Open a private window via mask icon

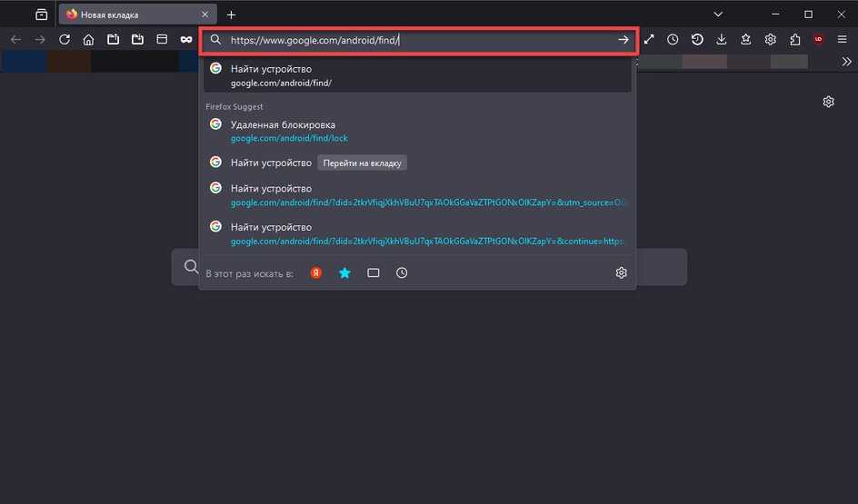coord(186,39)
